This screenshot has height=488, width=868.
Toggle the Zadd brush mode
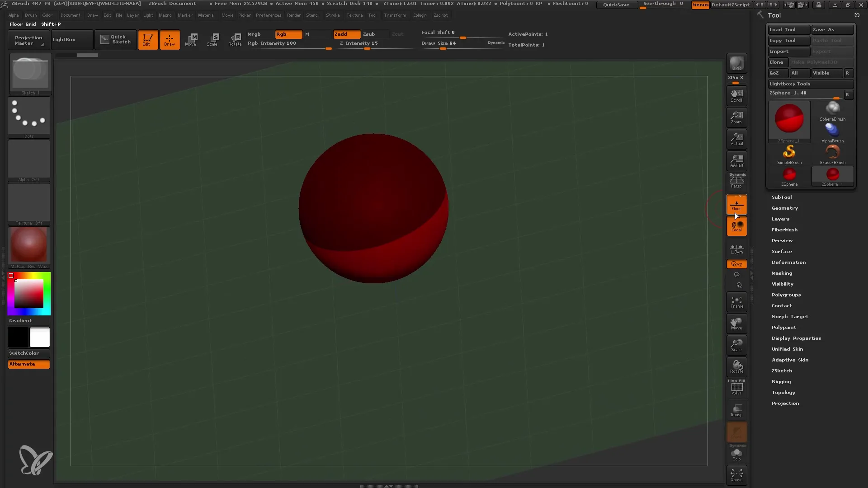tap(344, 33)
